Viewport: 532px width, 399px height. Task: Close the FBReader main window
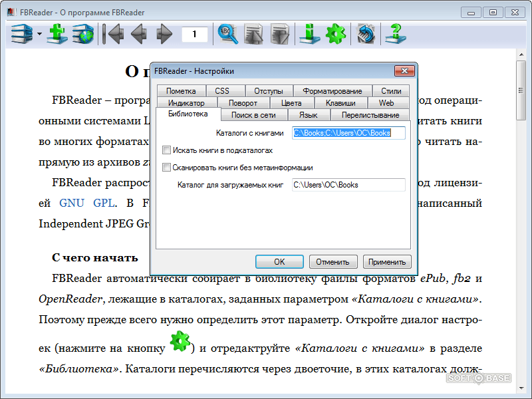point(515,13)
